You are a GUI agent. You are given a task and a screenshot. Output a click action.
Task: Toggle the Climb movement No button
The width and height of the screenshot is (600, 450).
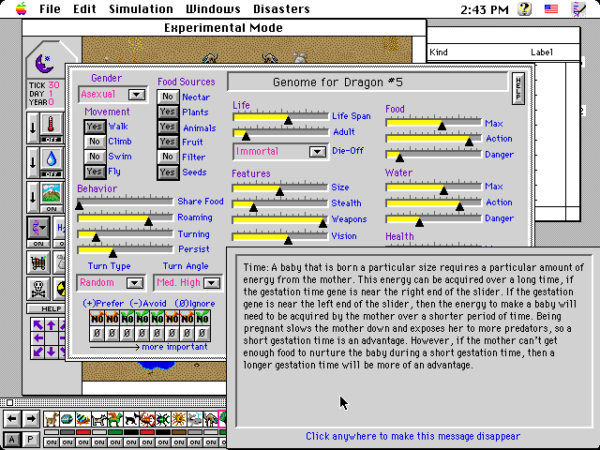point(94,142)
